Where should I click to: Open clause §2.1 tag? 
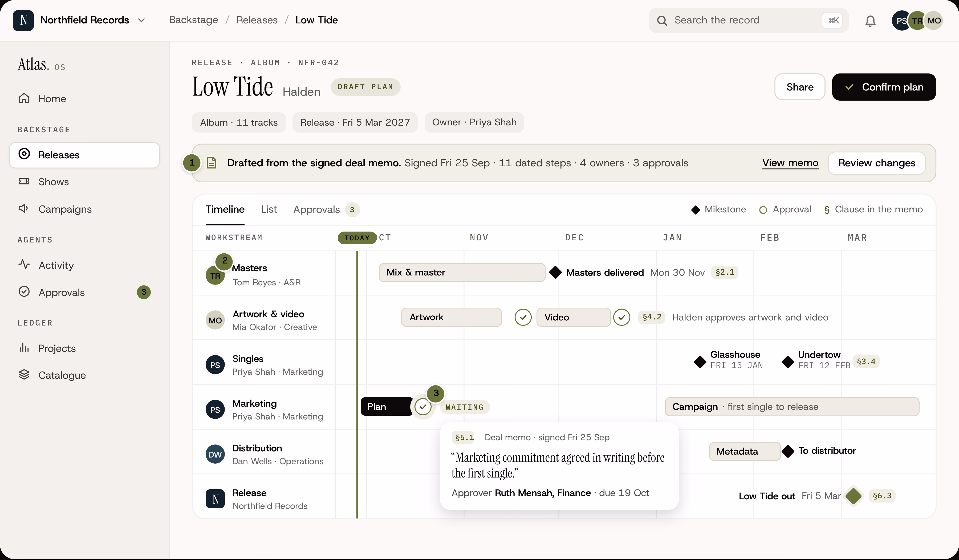tap(725, 272)
